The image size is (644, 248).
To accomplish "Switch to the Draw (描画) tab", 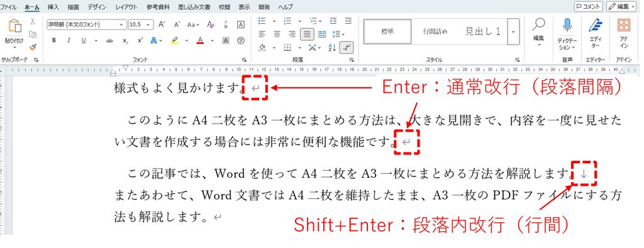I will coord(74,7).
